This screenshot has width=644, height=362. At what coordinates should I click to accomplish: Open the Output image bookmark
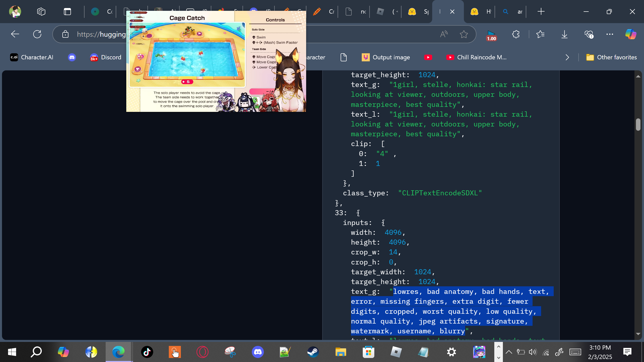coord(386,57)
